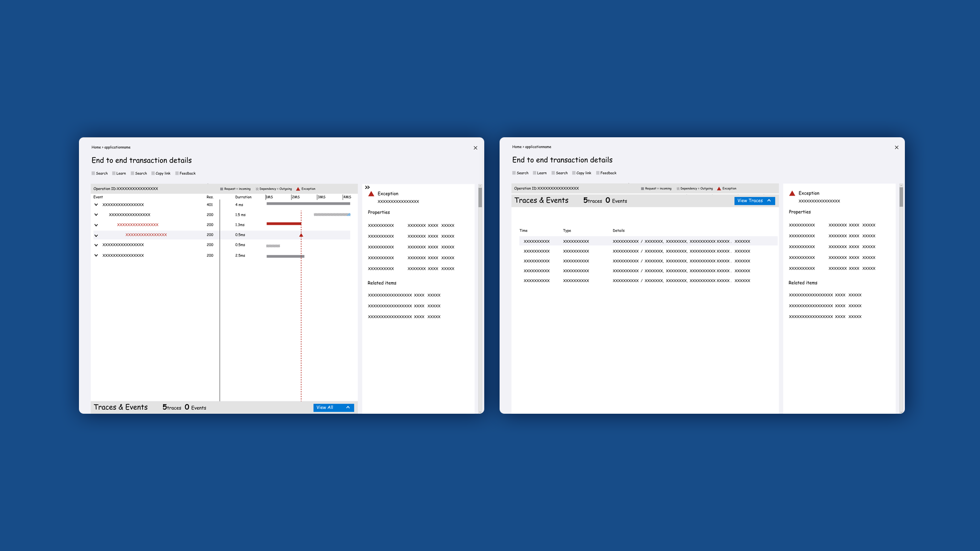
Task: Collapse details panel with double-chevron icon
Action: coord(367,187)
